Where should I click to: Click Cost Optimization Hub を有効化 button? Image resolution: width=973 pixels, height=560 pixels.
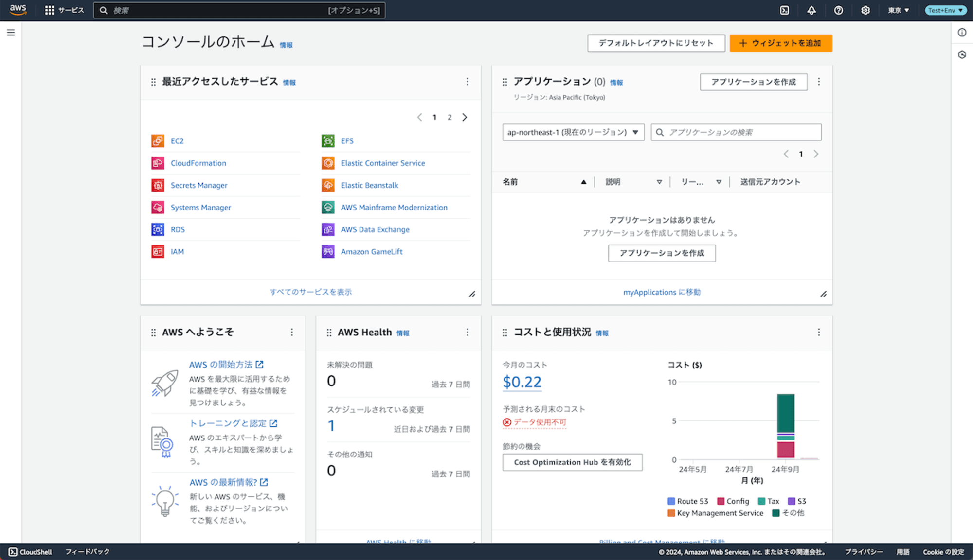point(573,462)
